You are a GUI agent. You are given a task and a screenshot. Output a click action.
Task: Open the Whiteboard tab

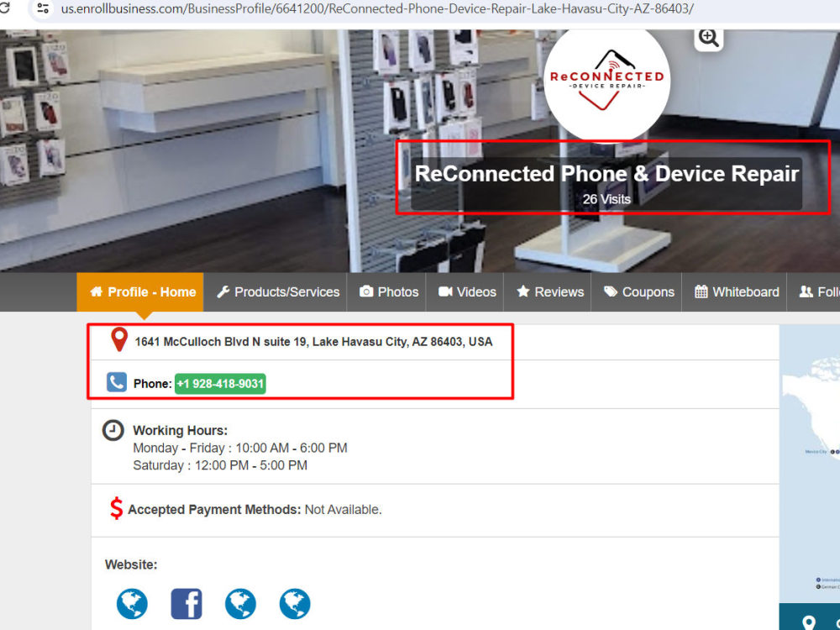737,292
